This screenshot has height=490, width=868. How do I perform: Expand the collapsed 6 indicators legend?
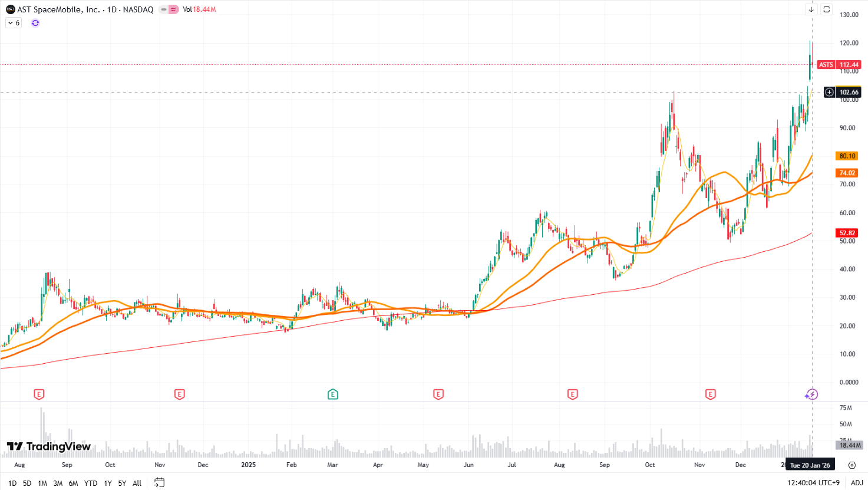pos(14,23)
